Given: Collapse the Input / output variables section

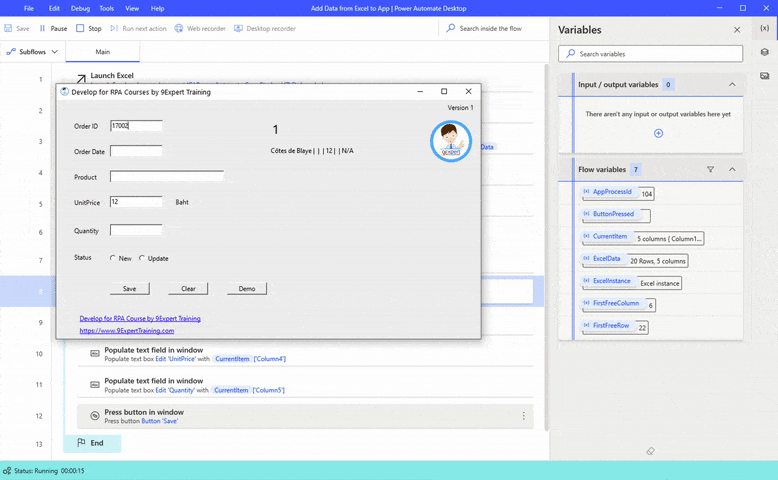Looking at the screenshot, I should pos(732,85).
